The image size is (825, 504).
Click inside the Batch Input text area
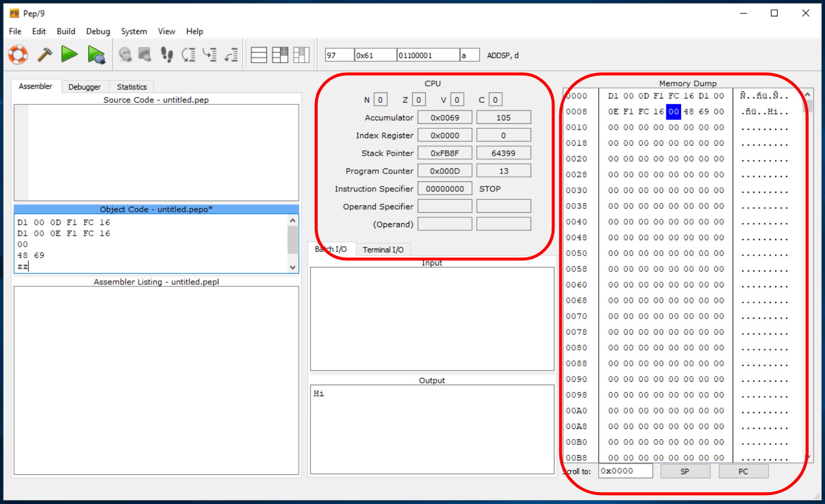click(x=432, y=319)
